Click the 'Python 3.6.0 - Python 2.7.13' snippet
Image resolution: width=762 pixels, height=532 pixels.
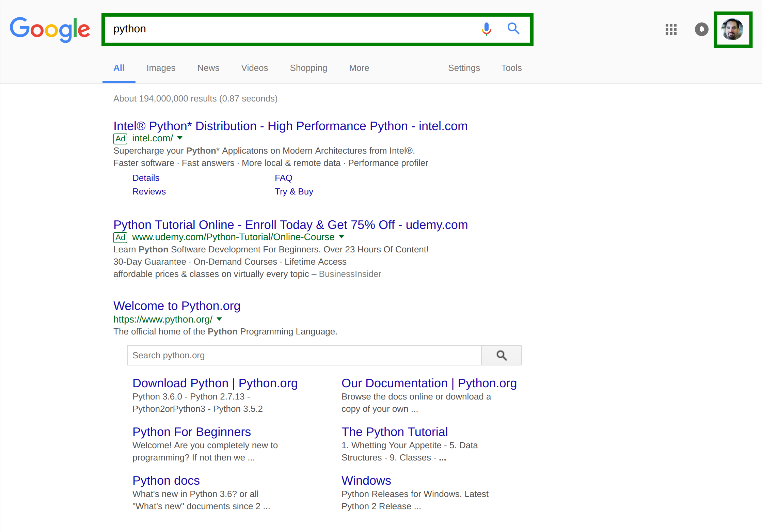[x=191, y=396]
